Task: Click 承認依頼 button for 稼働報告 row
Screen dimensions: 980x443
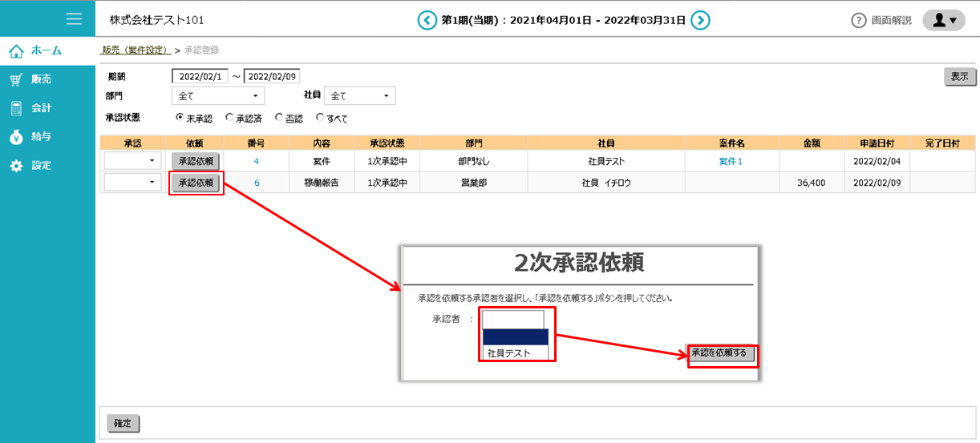Action: click(196, 183)
